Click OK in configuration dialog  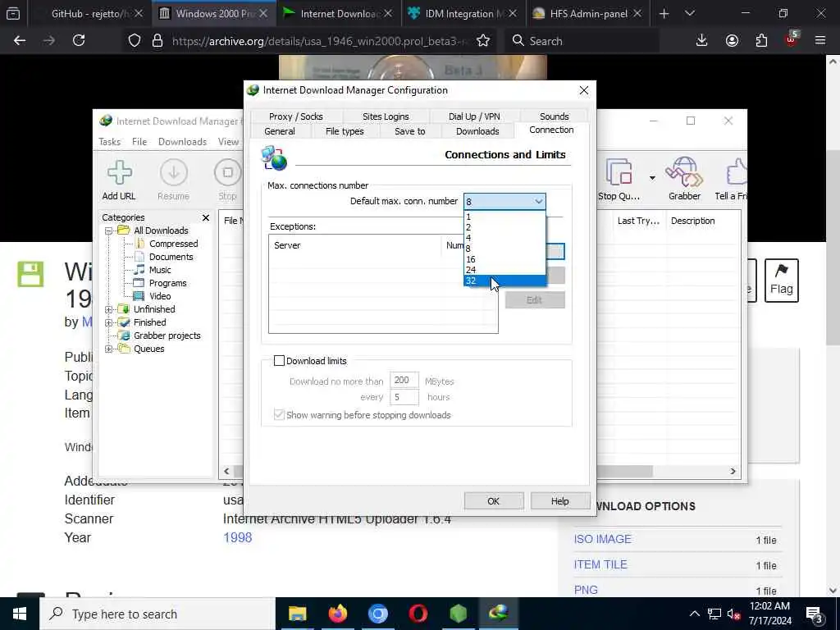coord(493,501)
